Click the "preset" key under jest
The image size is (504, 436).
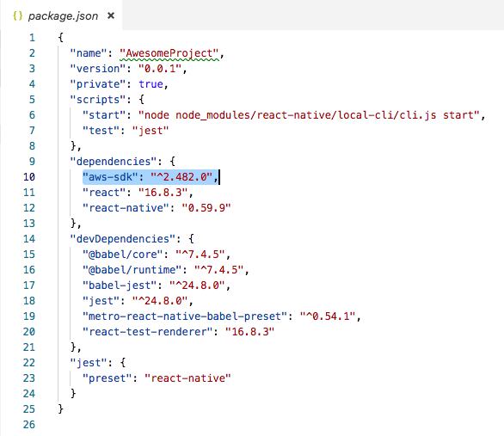pyautogui.click(x=107, y=378)
